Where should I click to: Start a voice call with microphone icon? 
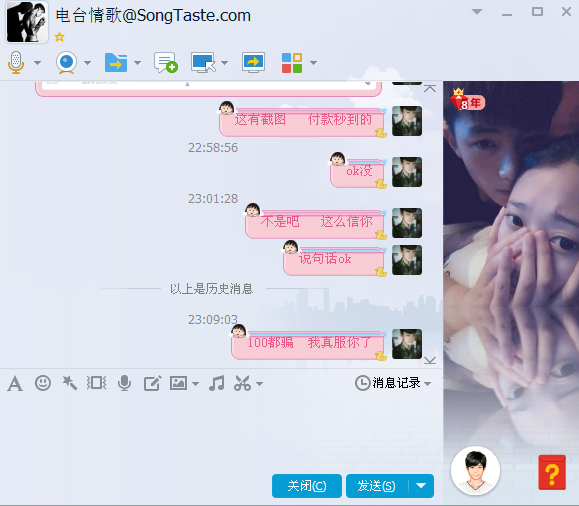(x=16, y=62)
